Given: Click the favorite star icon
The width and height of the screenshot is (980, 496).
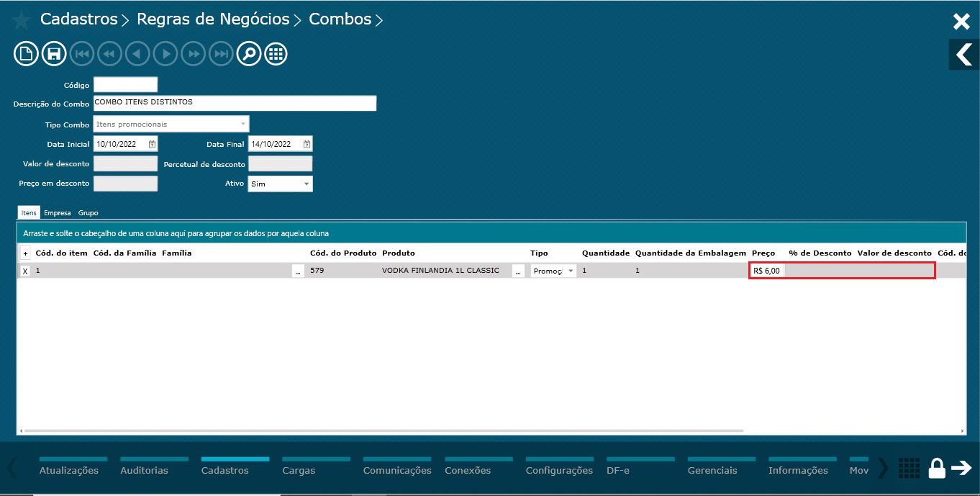Looking at the screenshot, I should pyautogui.click(x=21, y=20).
